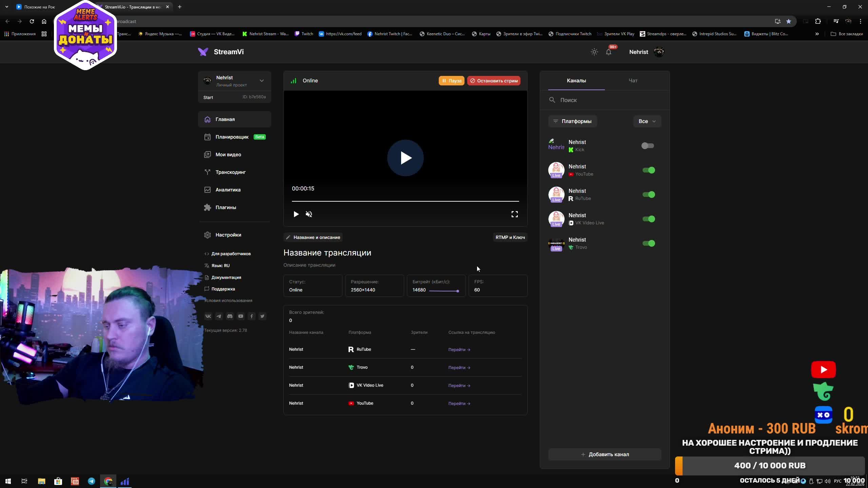The height and width of the screenshot is (488, 868).
Task: Click the channel Поиск search field
Action: click(x=607, y=100)
